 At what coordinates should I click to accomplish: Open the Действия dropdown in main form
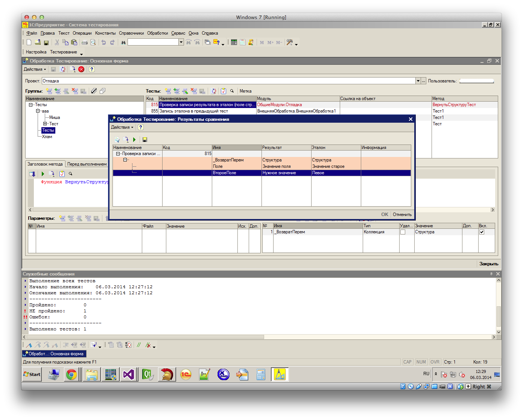tap(35, 69)
